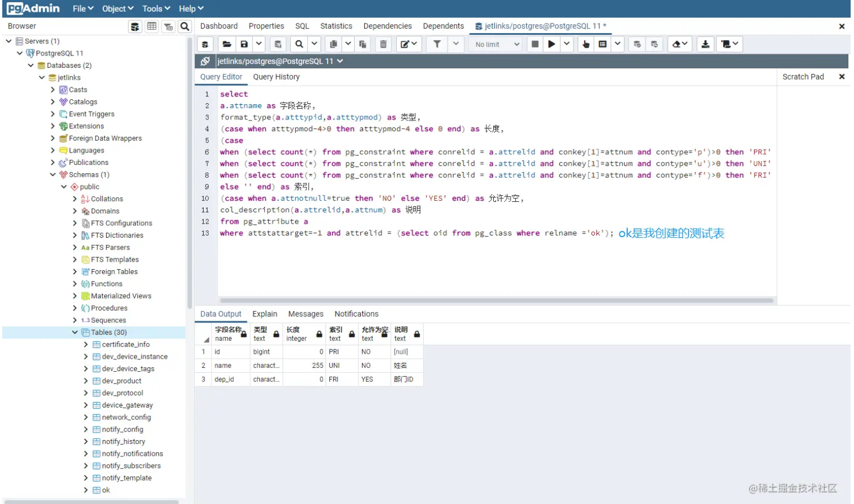The image size is (854, 504).
Task: Toggle the database connection status icon
Action: pyautogui.click(x=205, y=61)
